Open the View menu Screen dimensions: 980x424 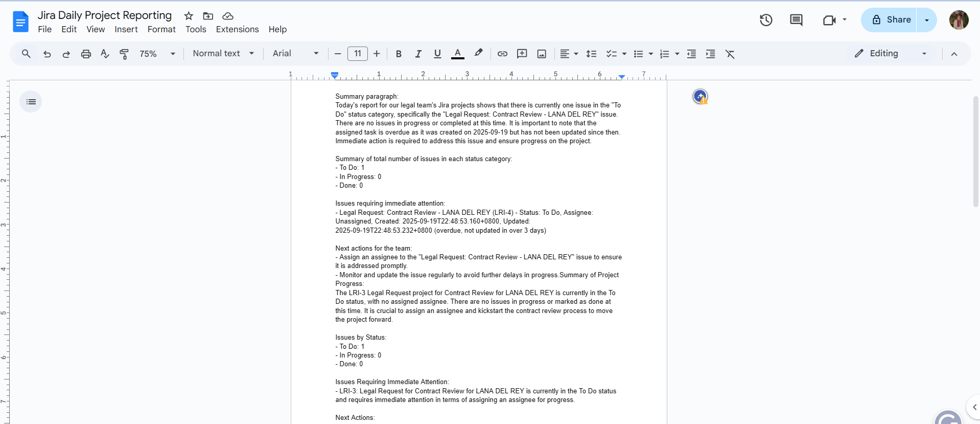pos(96,30)
